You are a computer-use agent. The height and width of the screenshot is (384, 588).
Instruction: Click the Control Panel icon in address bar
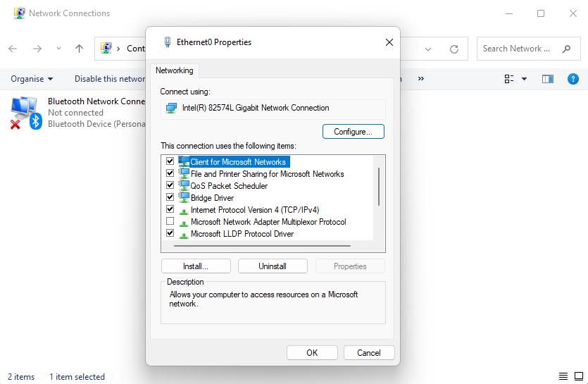(x=106, y=49)
